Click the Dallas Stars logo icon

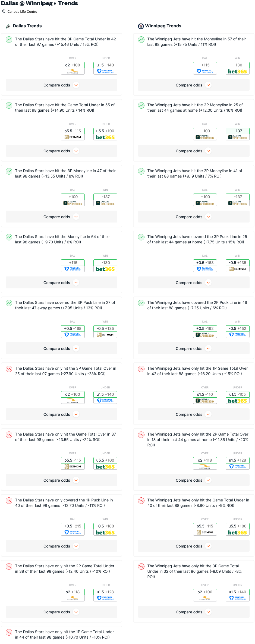tap(8, 26)
